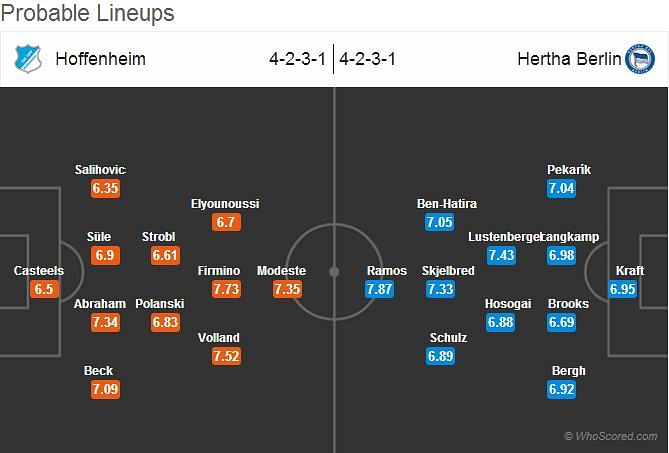Click Kraft's 6.95 rating badge
Screen dimensions: 669x453
(x=622, y=289)
